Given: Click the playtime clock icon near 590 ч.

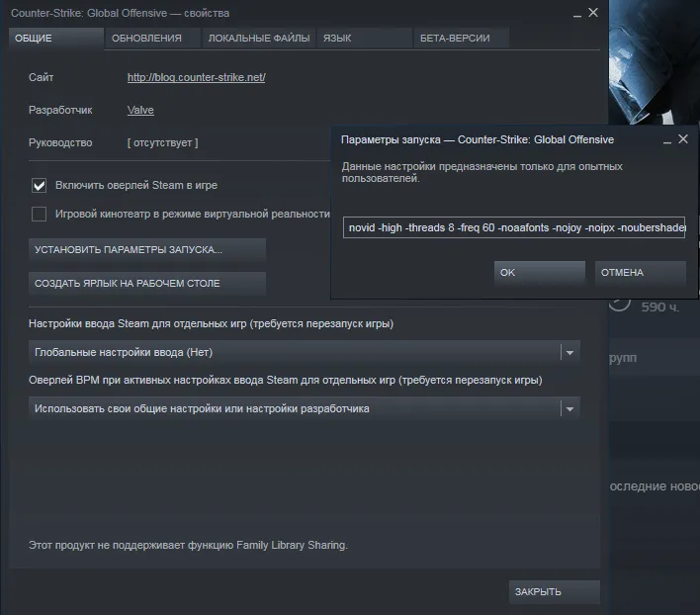Looking at the screenshot, I should (x=620, y=306).
